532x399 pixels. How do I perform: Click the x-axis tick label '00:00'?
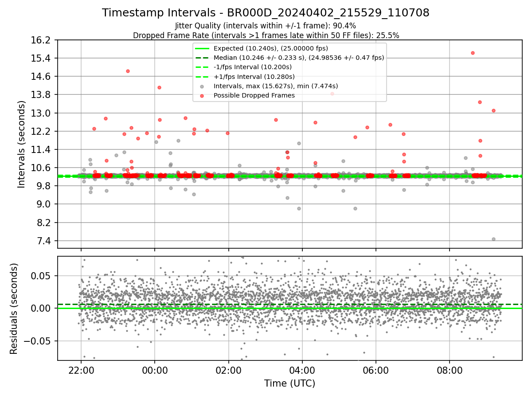155,371
